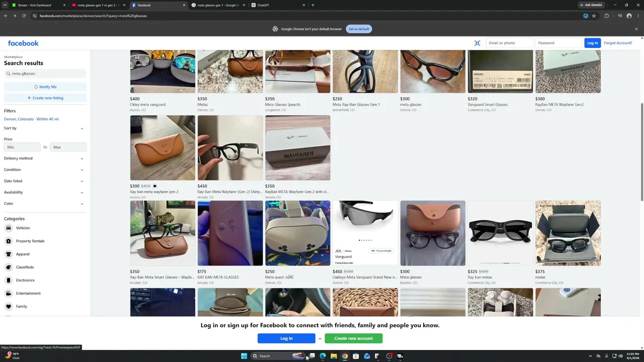Open the $375 metas listing thumbnail
Screen dimensions: 644x362
click(568, 233)
